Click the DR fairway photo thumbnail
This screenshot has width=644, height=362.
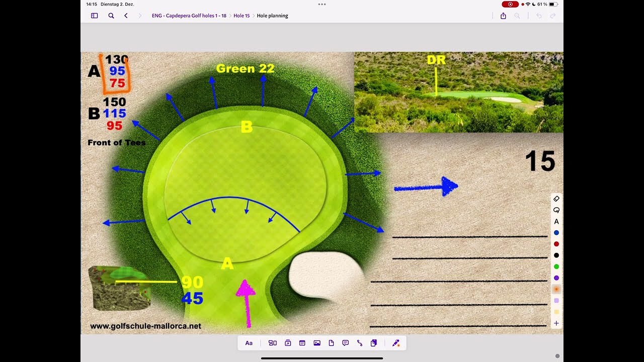(x=459, y=92)
